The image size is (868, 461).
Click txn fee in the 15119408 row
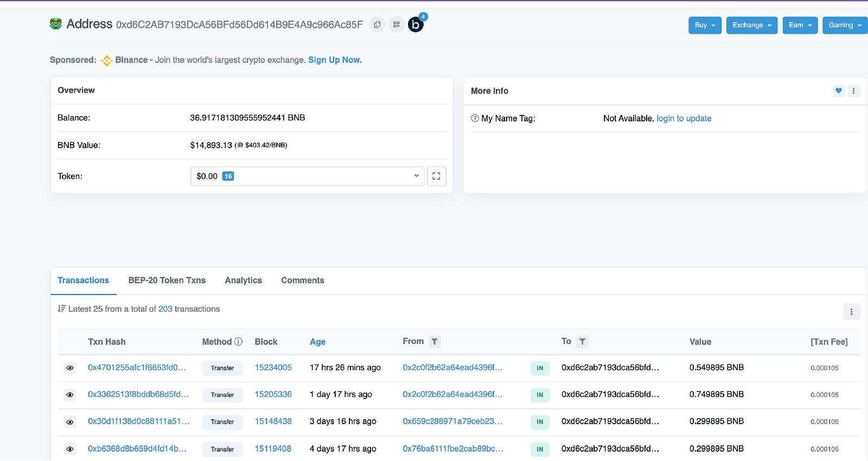(x=825, y=449)
